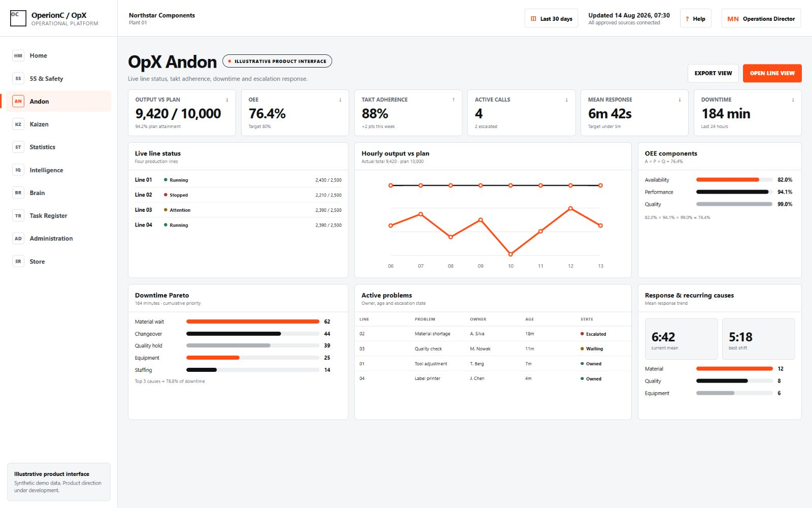Click the TR Task Register icon
The width and height of the screenshot is (812, 508).
[18, 216]
